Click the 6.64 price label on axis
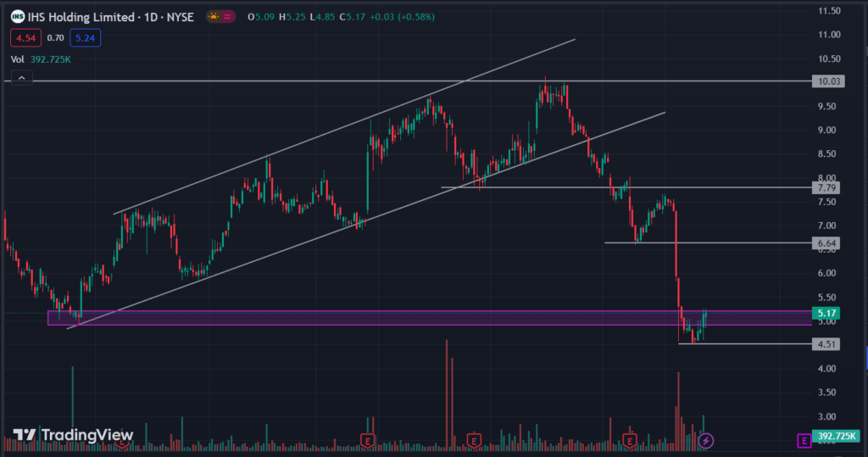 tap(826, 243)
